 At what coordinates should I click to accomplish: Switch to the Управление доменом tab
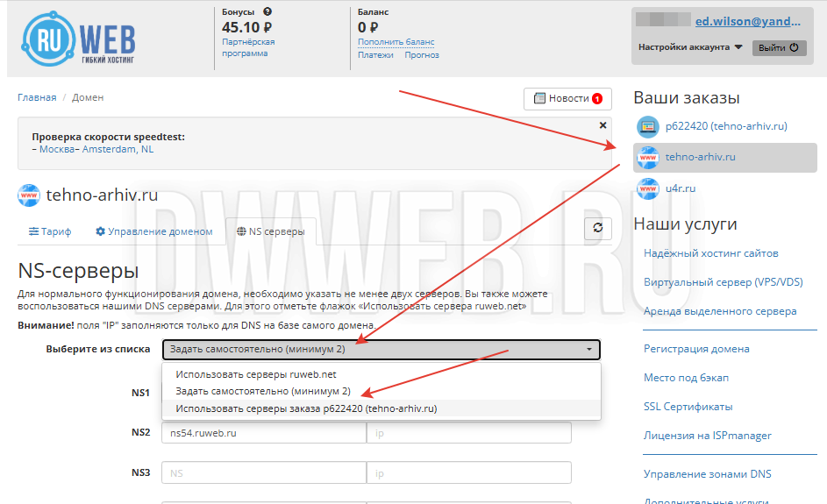click(154, 231)
